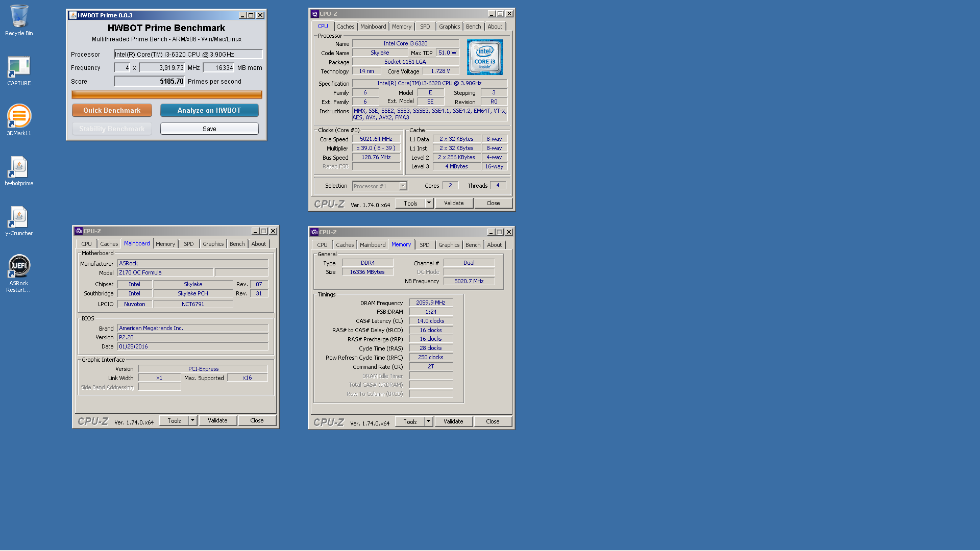Viewport: 980px width, 551px height.
Task: Click the Intel Core i3 logo
Action: point(484,57)
